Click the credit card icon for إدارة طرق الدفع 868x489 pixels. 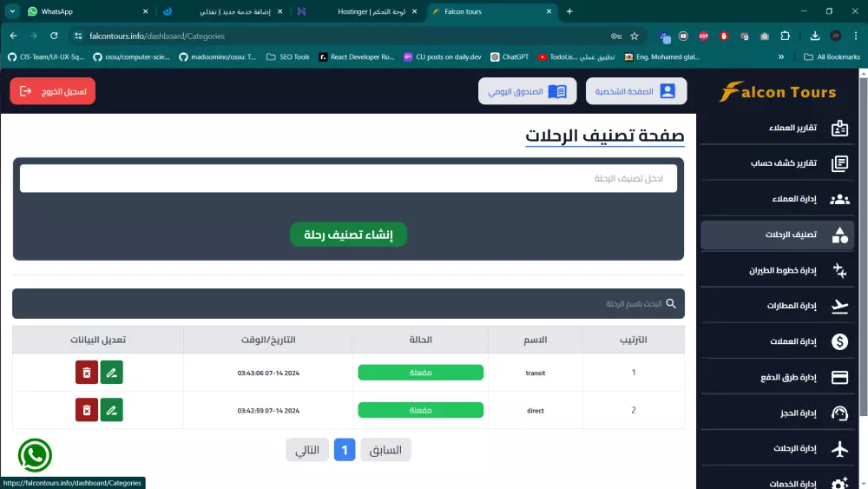pos(839,377)
